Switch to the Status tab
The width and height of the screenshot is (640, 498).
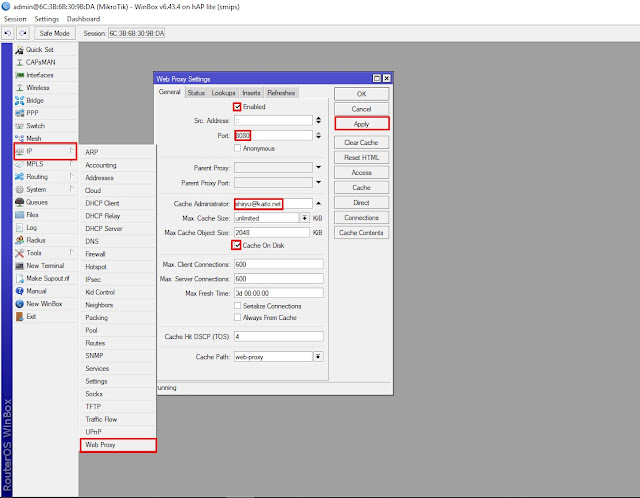(196, 93)
